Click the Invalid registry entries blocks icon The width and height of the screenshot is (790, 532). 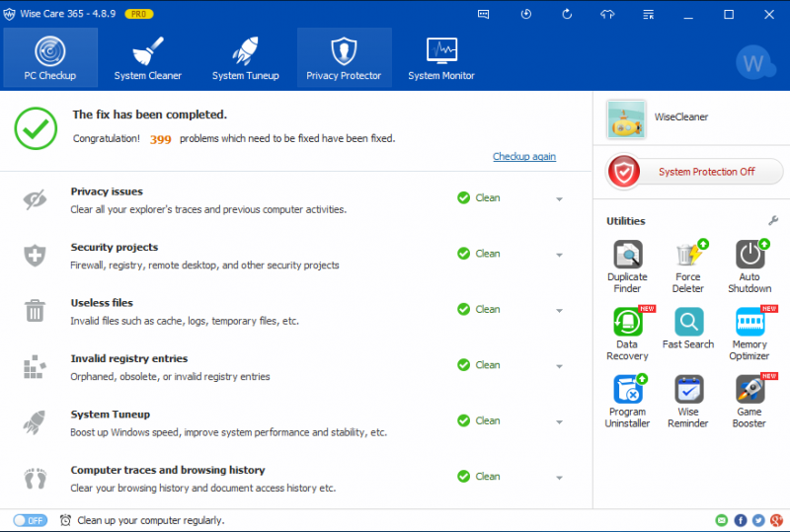35,366
